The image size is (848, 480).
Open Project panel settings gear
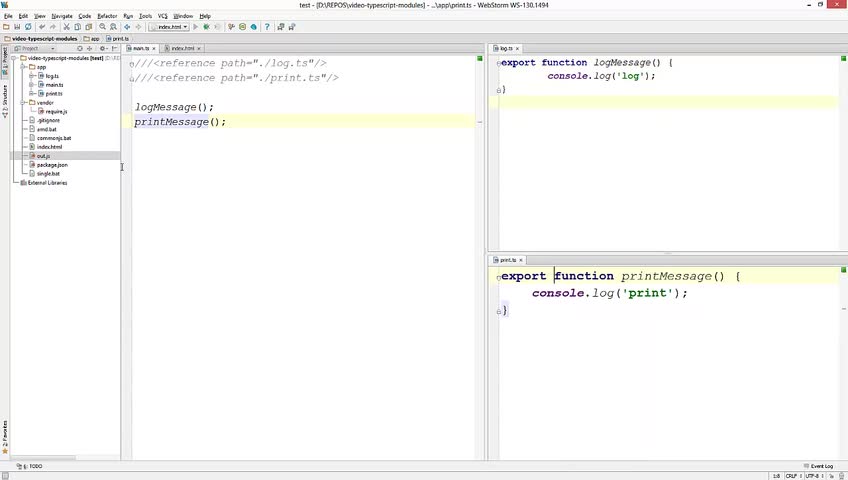(x=102, y=48)
